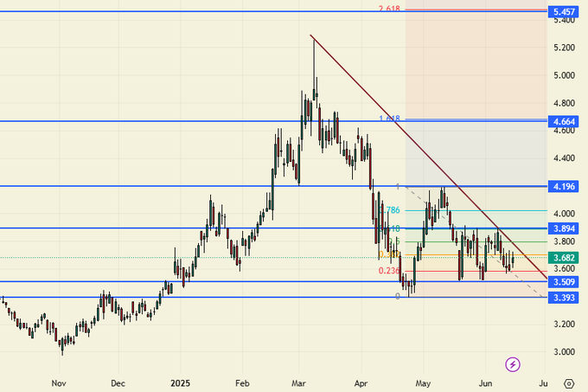Click the Fibonacci 0 level label
This screenshot has height=392, width=588.
397,296
